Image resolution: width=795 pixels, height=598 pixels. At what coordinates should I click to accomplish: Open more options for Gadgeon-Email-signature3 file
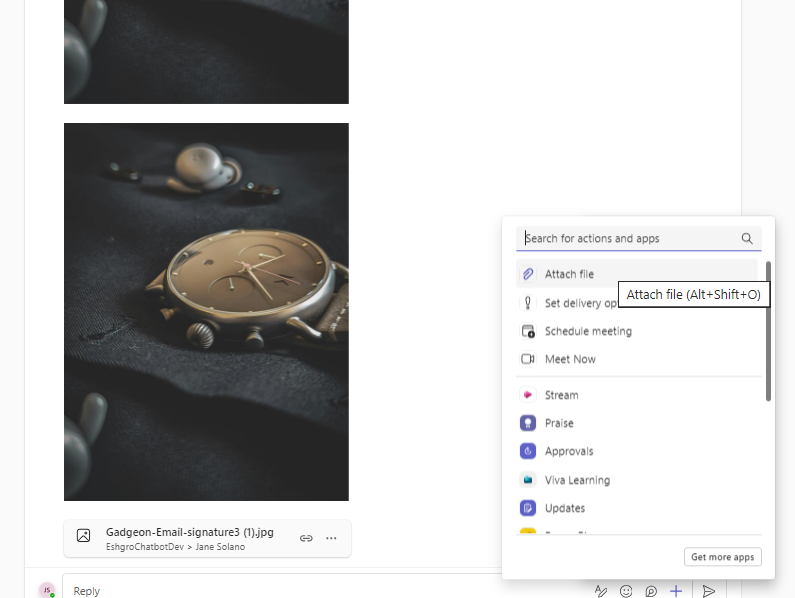pos(331,538)
